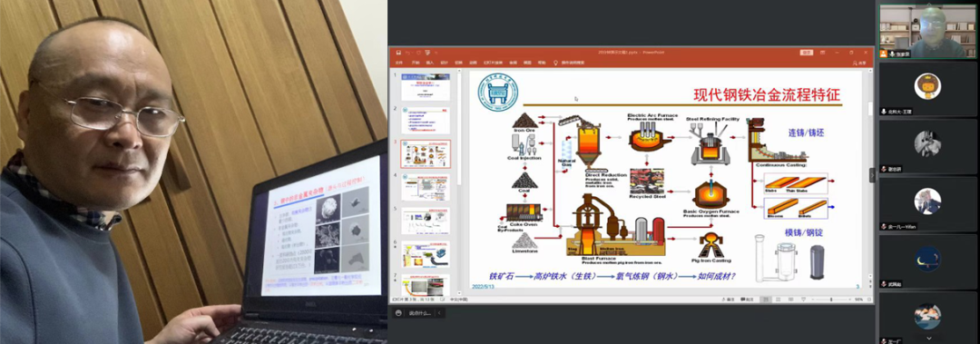Image resolution: width=980 pixels, height=344 pixels.
Task: Click the Undo arrow in quick access toolbar
Action: point(407,53)
